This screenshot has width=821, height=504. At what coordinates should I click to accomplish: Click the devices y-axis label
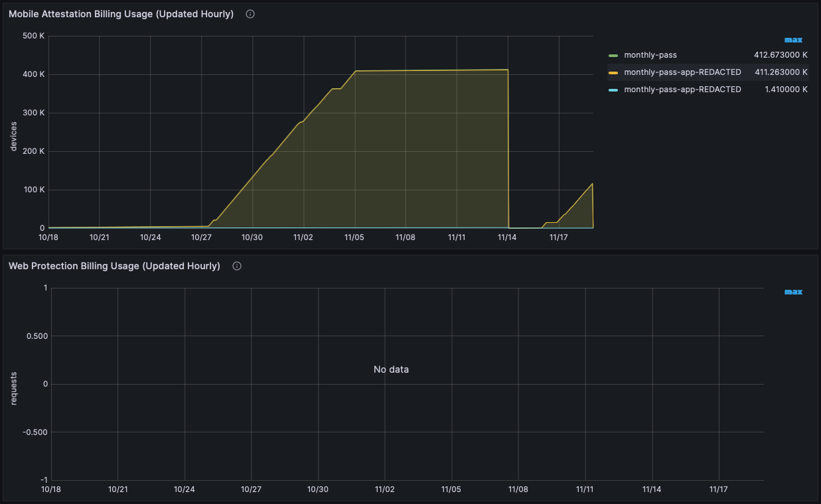pyautogui.click(x=13, y=136)
